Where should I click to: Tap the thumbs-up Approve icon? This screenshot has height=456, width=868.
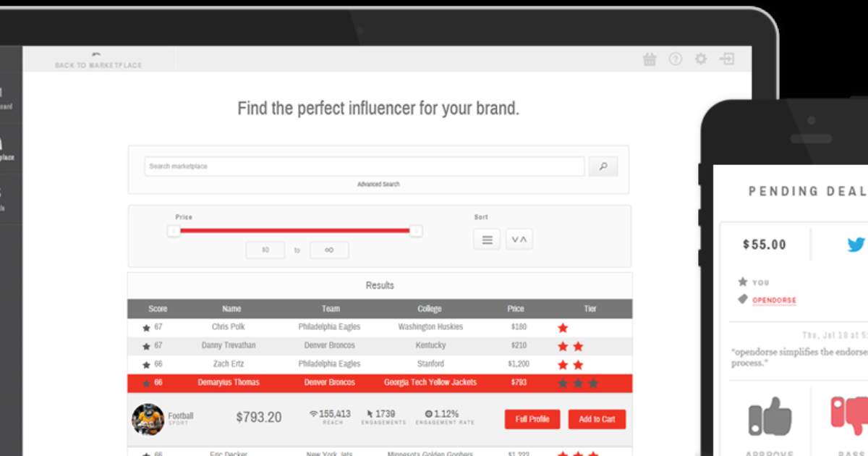(770, 417)
